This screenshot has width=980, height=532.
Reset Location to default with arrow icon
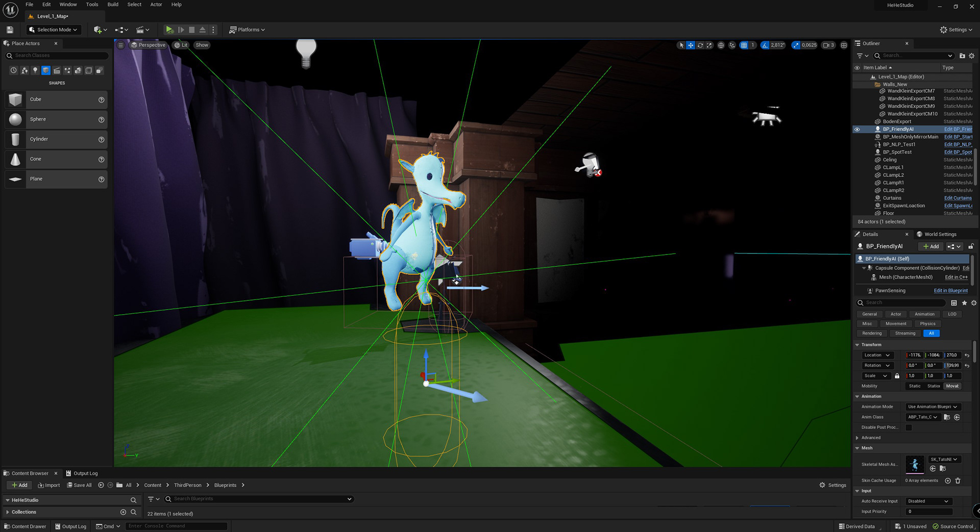pos(967,356)
